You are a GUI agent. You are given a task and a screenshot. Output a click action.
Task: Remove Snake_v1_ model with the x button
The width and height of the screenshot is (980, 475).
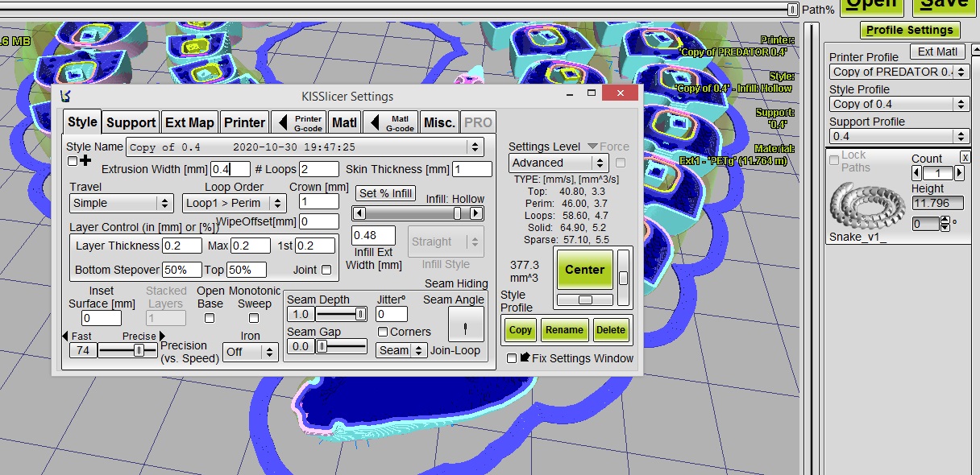click(x=965, y=158)
